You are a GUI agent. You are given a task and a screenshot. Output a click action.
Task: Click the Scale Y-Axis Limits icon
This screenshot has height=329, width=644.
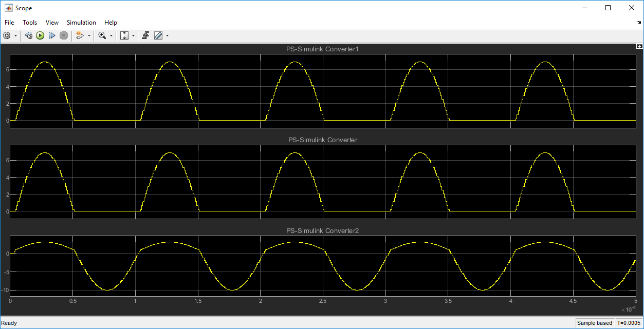(x=124, y=35)
